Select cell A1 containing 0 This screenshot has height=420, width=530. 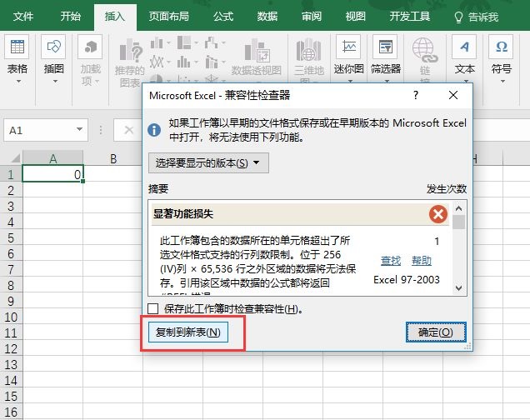pos(52,173)
